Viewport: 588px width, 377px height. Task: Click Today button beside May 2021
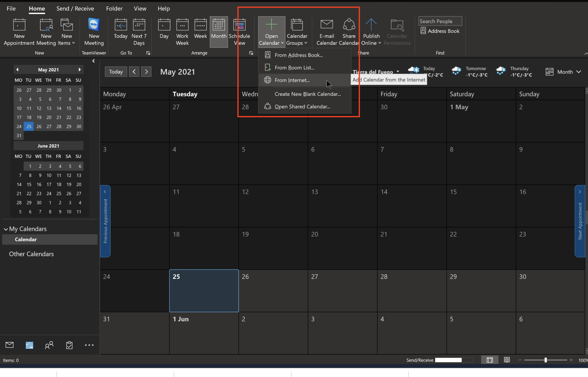click(x=116, y=72)
